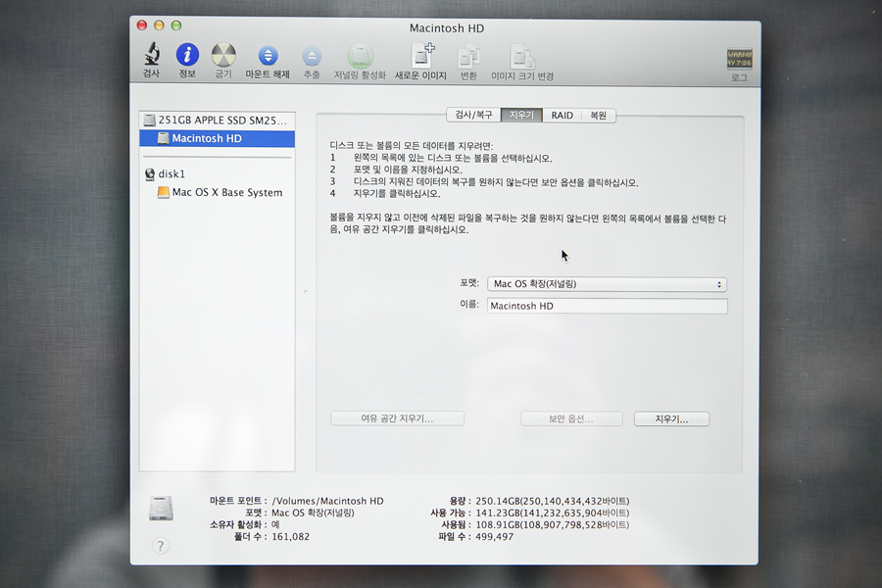
Task: Click the green zoom window button
Action: [176, 25]
